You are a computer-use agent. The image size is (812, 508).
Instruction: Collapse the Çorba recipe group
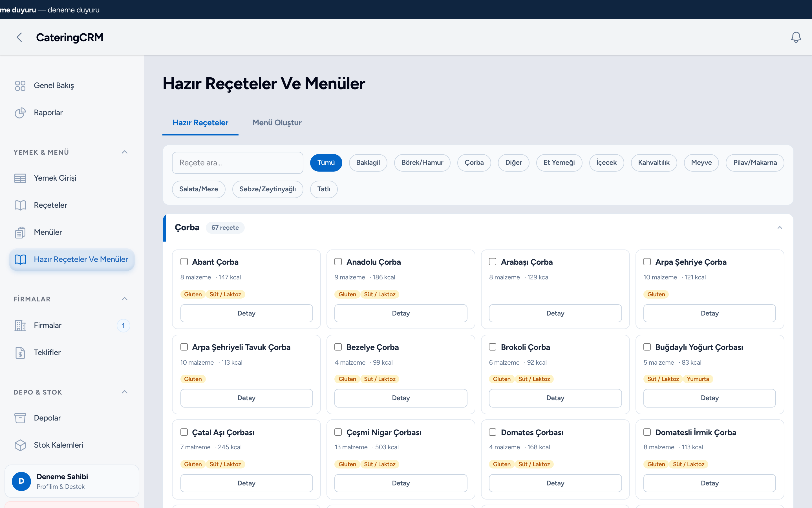[x=780, y=228]
